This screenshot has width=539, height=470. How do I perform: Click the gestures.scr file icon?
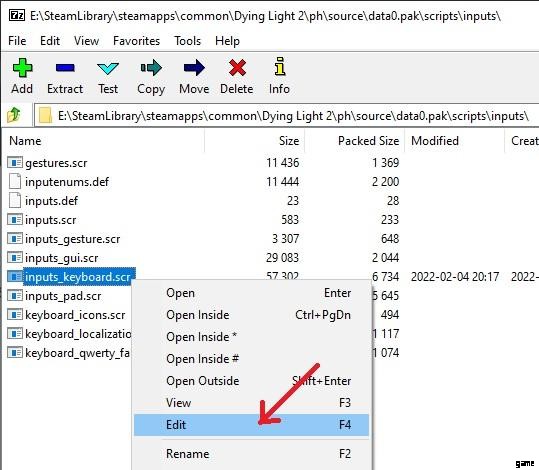click(x=15, y=162)
